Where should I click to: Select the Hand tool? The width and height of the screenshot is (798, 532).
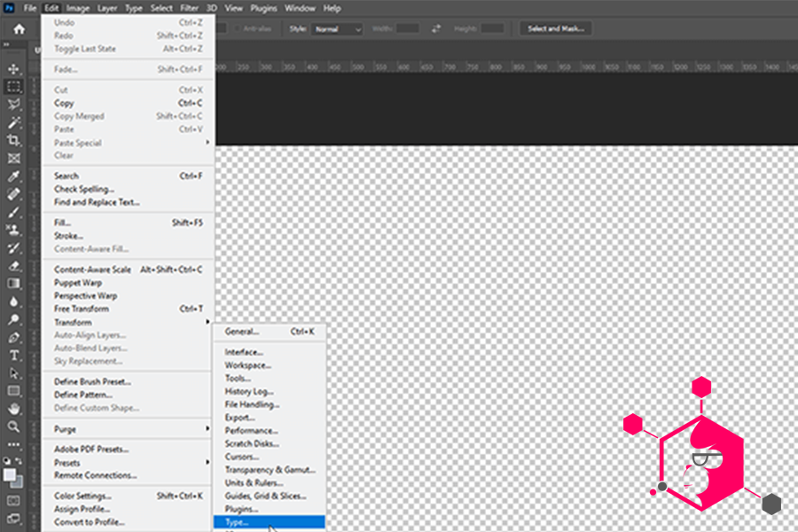pyautogui.click(x=13, y=409)
